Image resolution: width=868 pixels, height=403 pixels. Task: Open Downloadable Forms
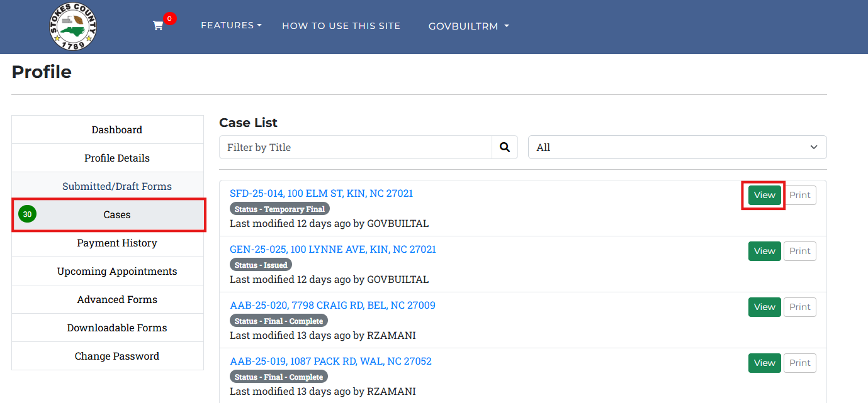(108, 328)
